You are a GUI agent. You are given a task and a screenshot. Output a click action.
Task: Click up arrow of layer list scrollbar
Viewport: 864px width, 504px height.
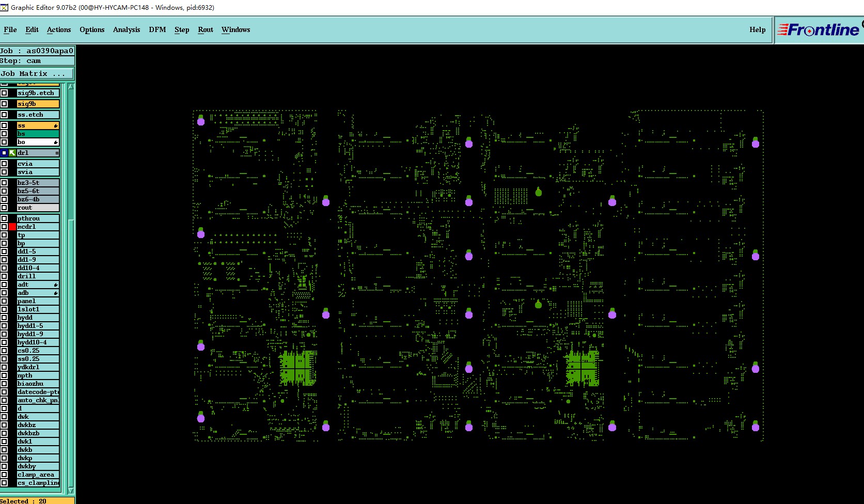pos(71,87)
